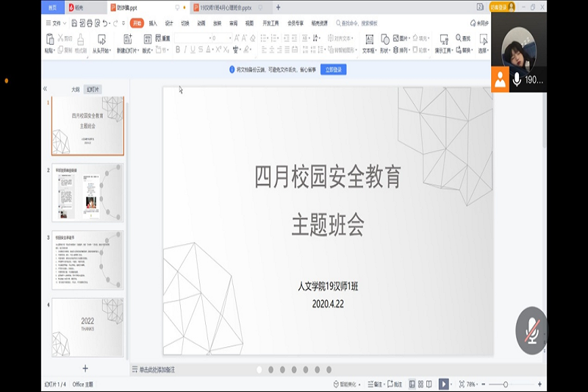The height and width of the screenshot is (392, 588).
Task: Start slideshow from beginning (从头开始)
Action: click(101, 40)
